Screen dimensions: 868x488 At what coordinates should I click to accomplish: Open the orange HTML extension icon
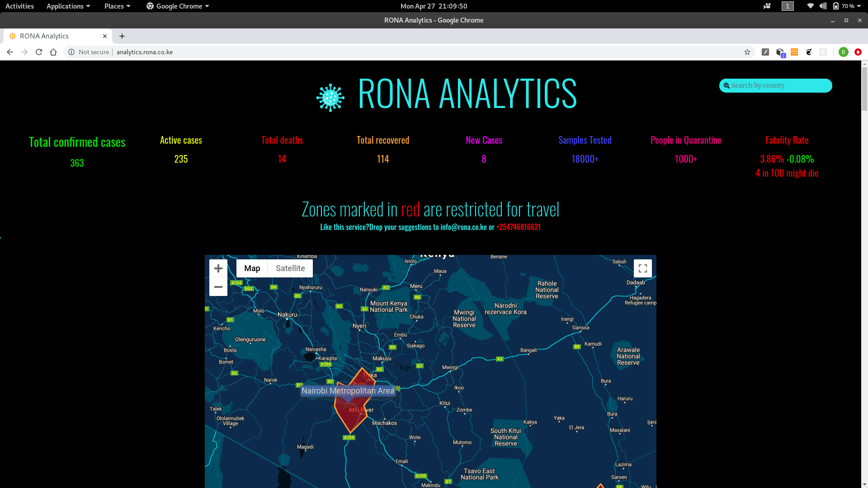pyautogui.click(x=794, y=52)
